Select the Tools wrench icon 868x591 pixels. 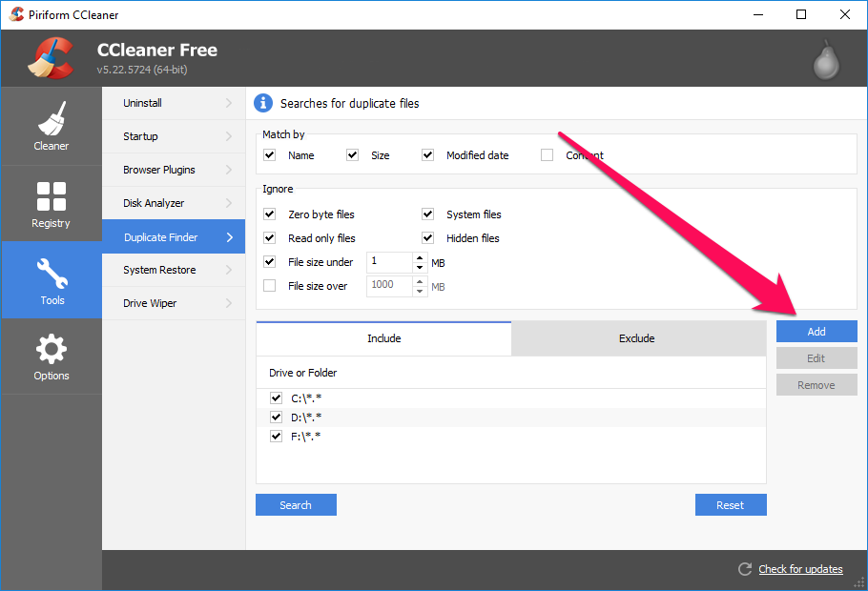pos(52,274)
